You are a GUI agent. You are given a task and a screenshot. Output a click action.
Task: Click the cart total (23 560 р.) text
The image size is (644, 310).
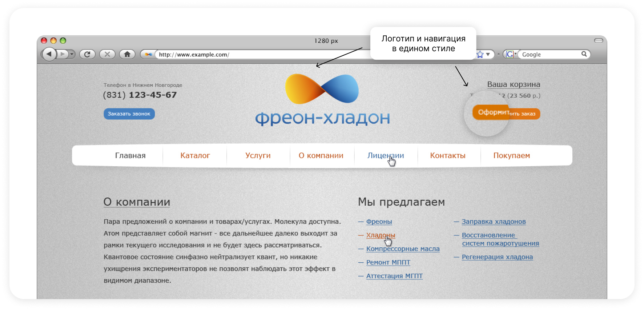[524, 96]
